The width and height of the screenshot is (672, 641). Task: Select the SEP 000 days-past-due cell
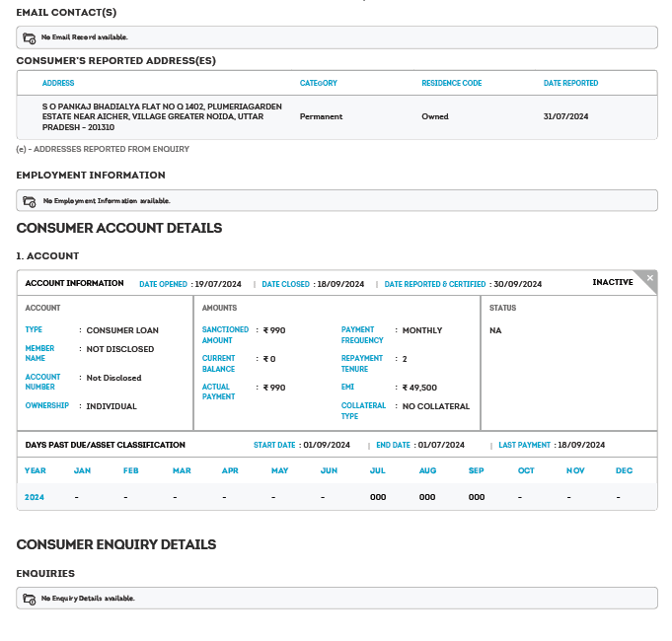click(477, 497)
